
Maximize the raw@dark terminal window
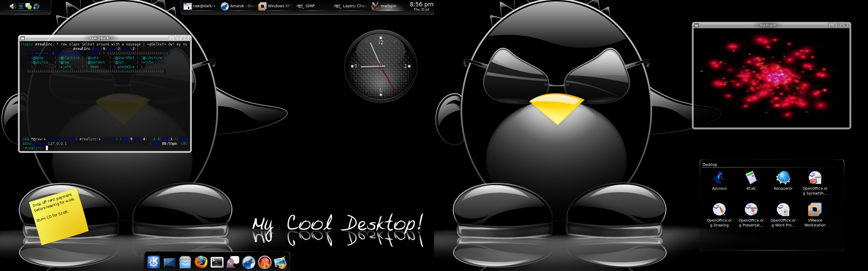pyautogui.click(x=179, y=38)
